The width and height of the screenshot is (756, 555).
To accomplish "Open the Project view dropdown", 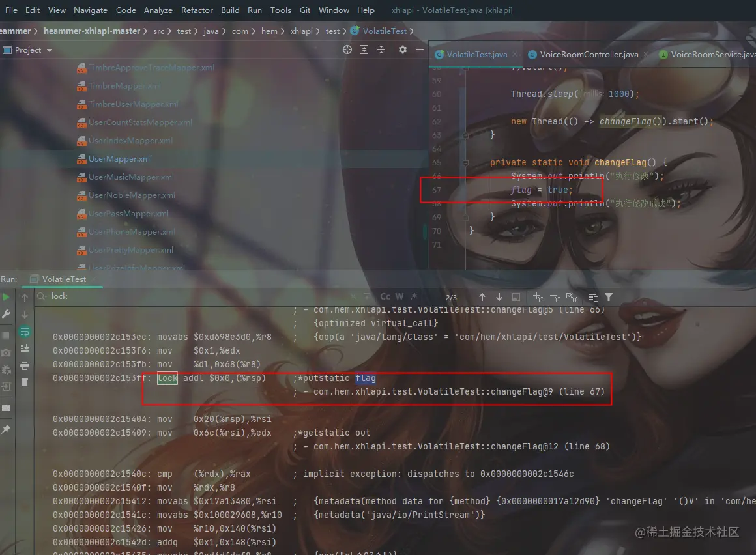I will [x=28, y=50].
